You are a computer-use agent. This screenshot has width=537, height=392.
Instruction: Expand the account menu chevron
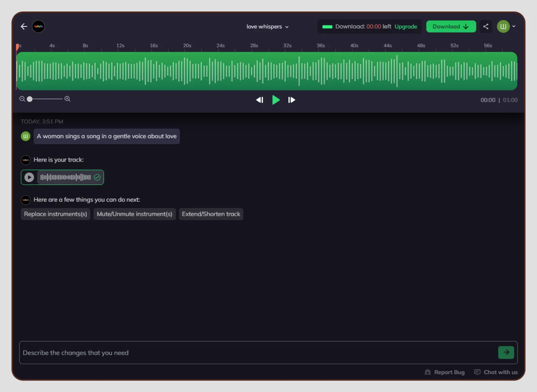coord(514,26)
